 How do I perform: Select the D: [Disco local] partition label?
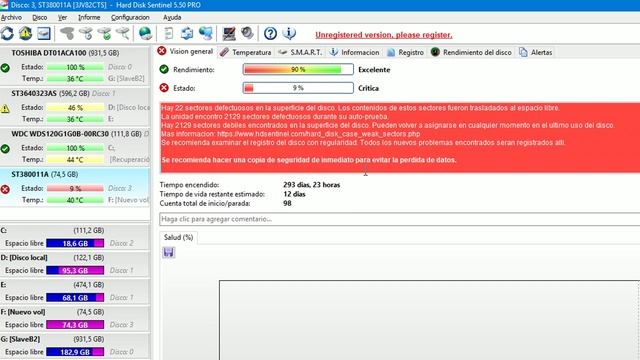(24, 258)
